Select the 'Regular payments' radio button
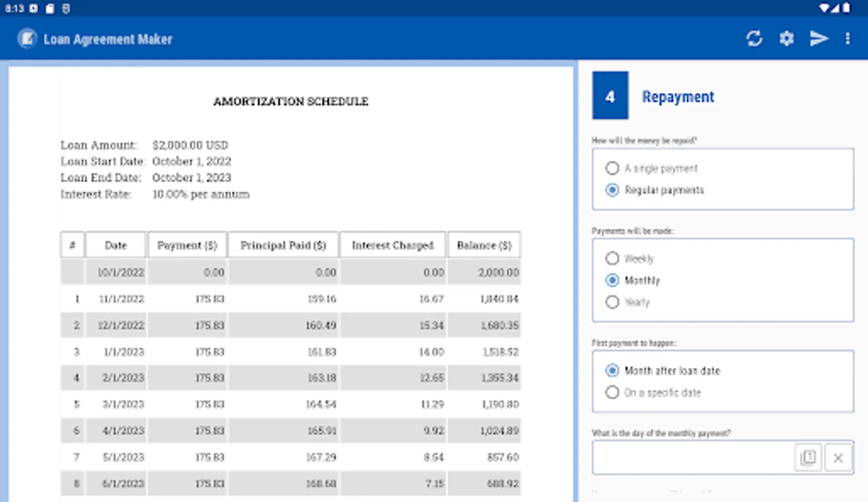868x502 pixels. [x=612, y=190]
